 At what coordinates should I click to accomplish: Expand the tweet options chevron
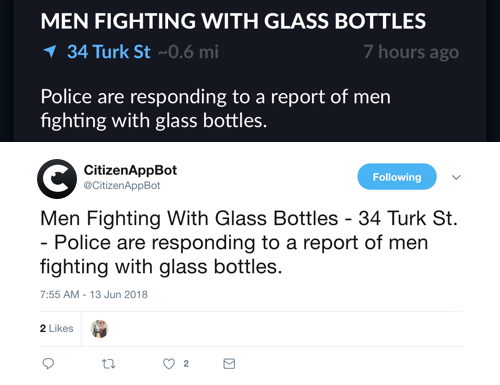(456, 177)
